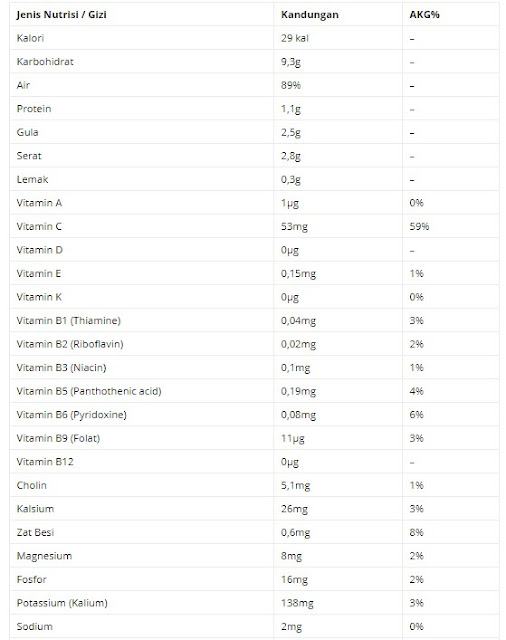The image size is (506, 640).
Task: Select the Potassium (Kalium) label
Action: 62,603
